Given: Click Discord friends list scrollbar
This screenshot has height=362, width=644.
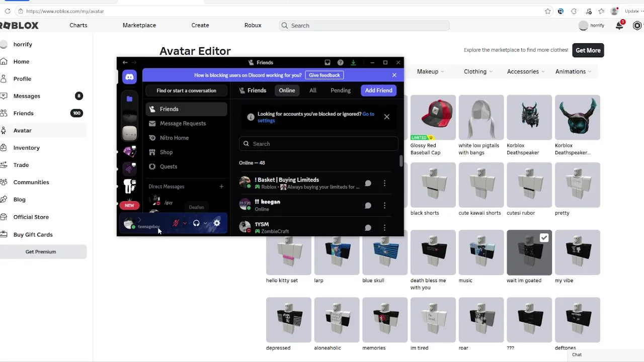Looking at the screenshot, I should [x=401, y=161].
